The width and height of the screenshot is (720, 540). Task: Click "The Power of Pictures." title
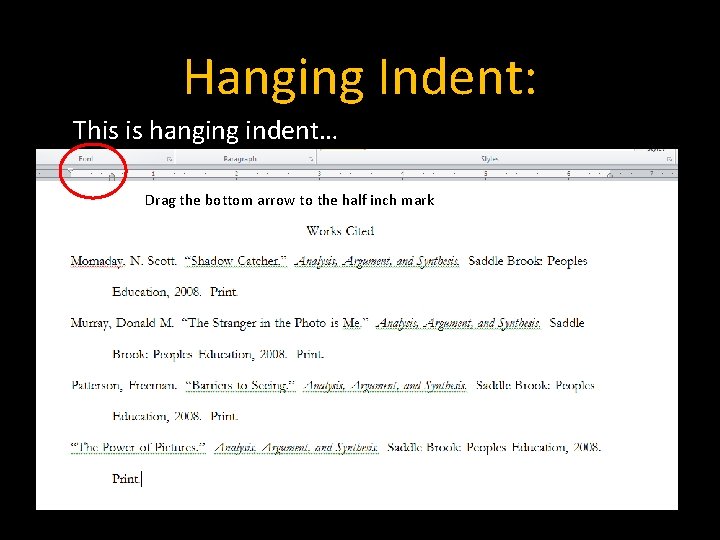pos(138,447)
